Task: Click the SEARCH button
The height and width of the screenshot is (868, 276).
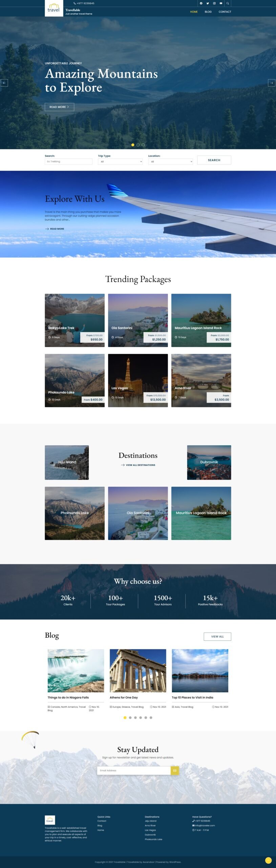Action: point(214,160)
